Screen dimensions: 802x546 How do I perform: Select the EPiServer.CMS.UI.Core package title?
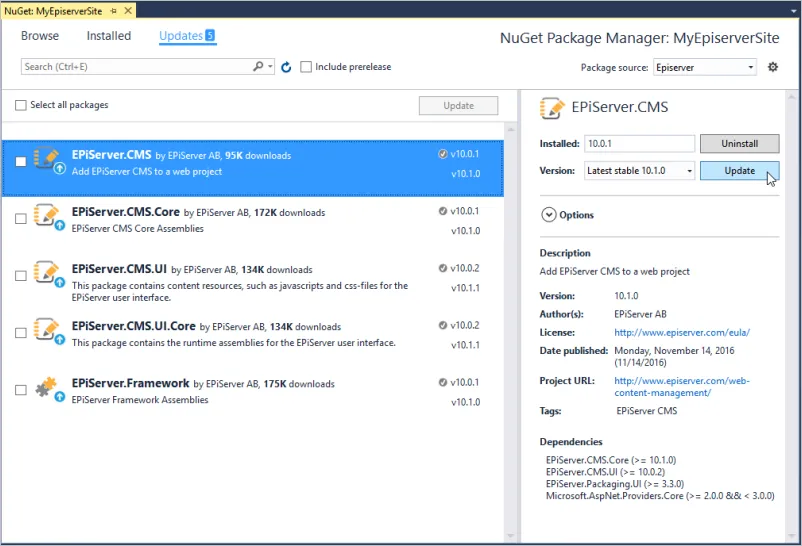[133, 326]
